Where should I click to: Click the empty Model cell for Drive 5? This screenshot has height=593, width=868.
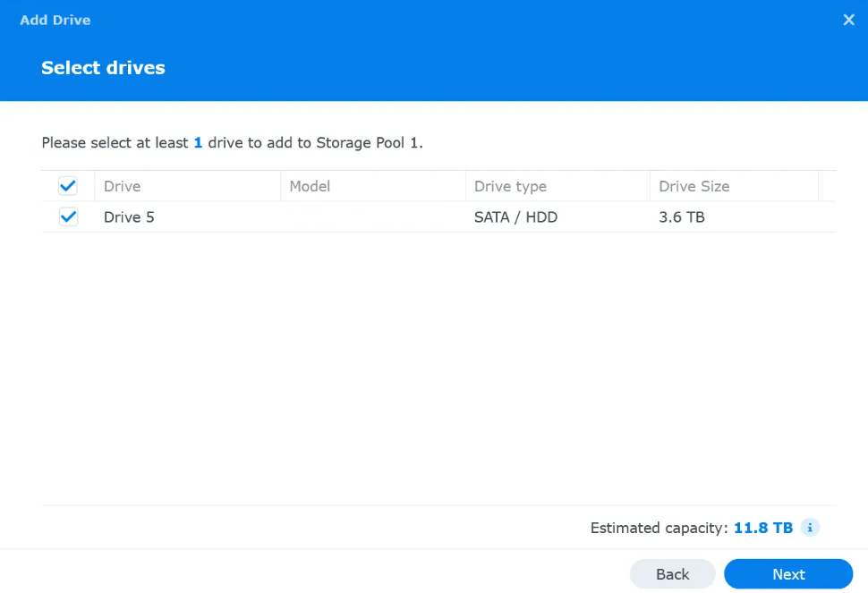tap(372, 216)
